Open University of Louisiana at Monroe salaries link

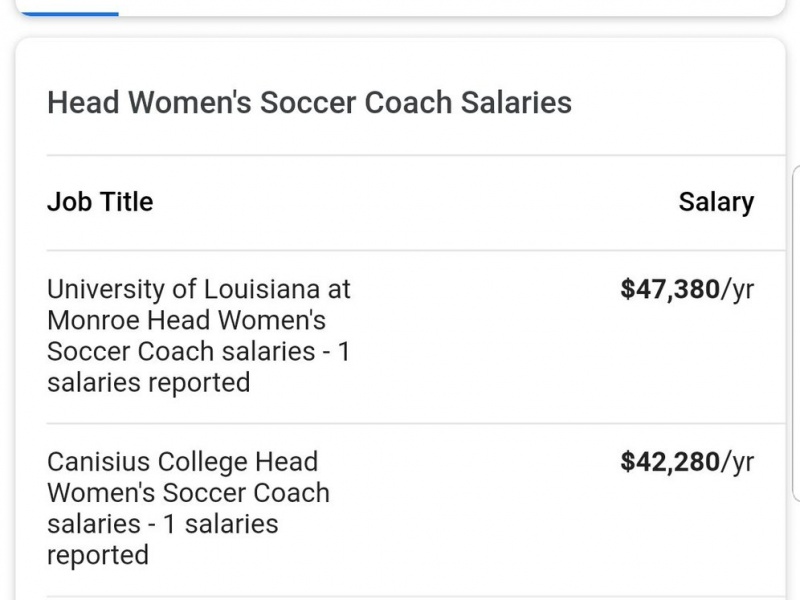point(199,336)
